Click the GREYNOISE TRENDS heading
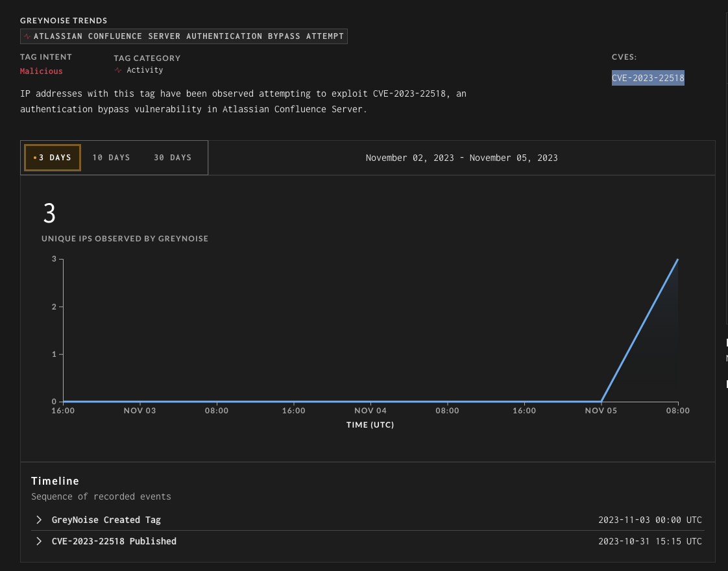Image resolution: width=728 pixels, height=571 pixels. click(x=64, y=20)
